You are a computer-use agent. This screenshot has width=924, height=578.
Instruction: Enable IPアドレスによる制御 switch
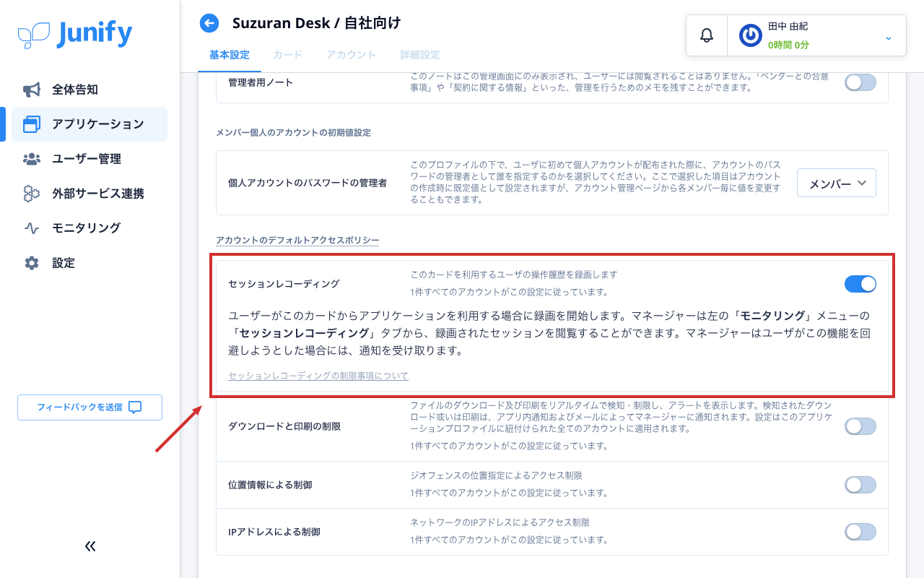coord(860,532)
